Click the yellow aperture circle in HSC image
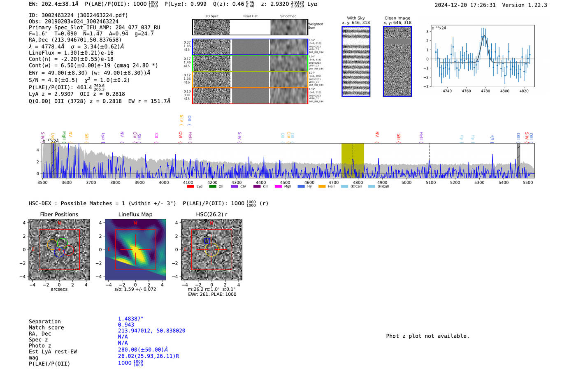576x392 pixels. pyautogui.click(x=211, y=250)
